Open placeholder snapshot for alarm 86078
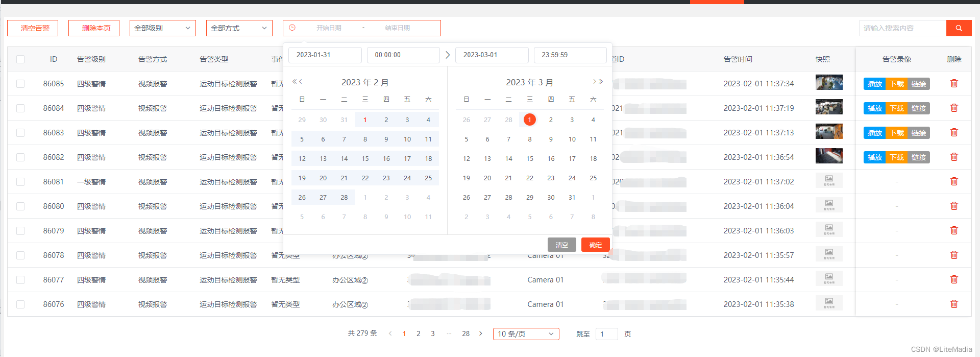 pyautogui.click(x=829, y=254)
